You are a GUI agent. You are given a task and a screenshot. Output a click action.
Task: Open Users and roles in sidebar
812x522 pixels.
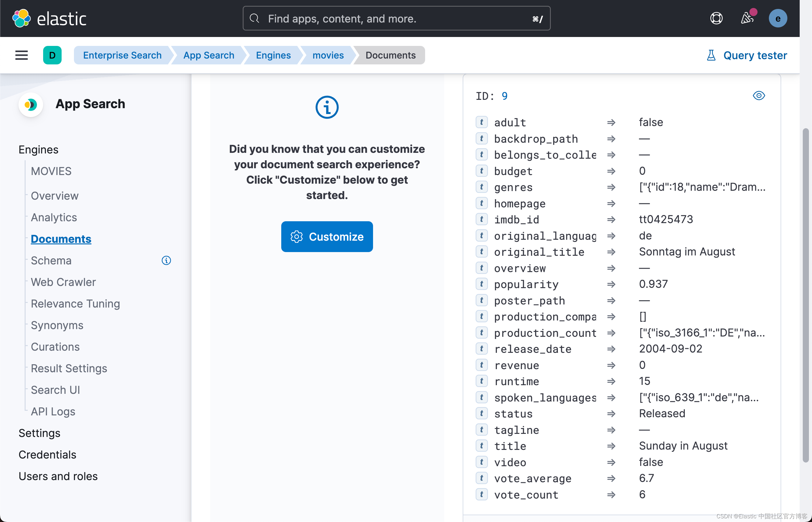tap(58, 476)
